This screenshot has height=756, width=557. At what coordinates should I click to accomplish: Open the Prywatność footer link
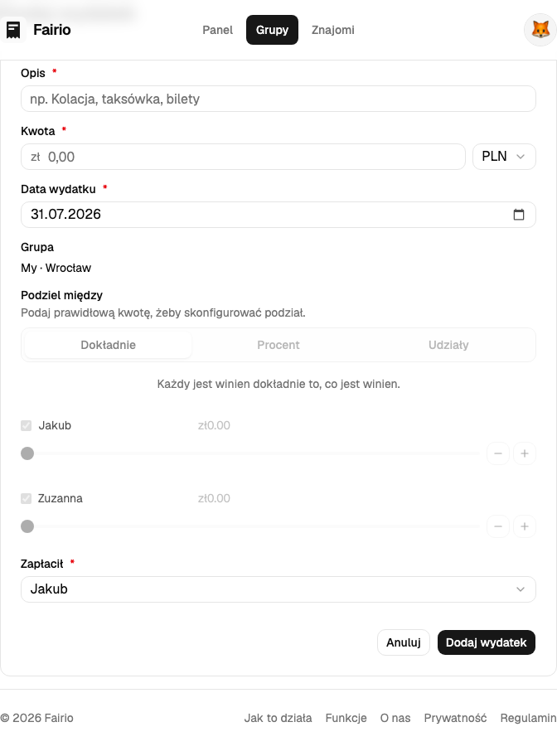pyautogui.click(x=455, y=719)
